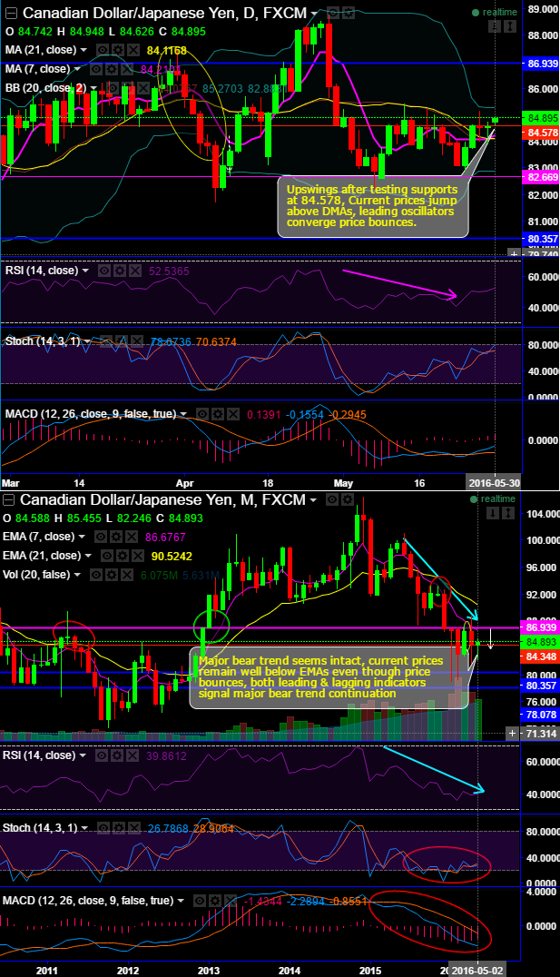Expand EMA (7, close) dropdown arrow
560x977 pixels.
point(82,537)
